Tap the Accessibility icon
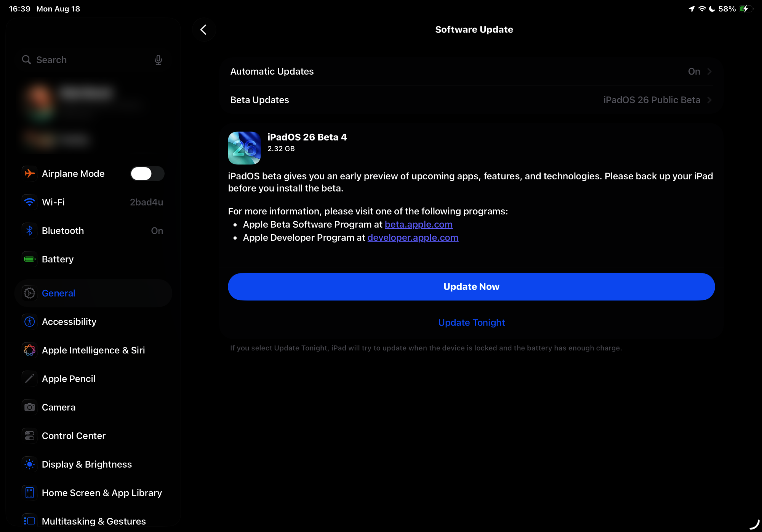 [x=29, y=322]
